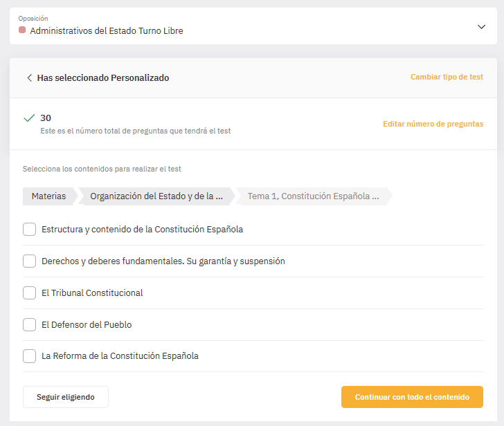
Task: Check Estructura y contenido de la Constitución Española
Action: pos(29,229)
